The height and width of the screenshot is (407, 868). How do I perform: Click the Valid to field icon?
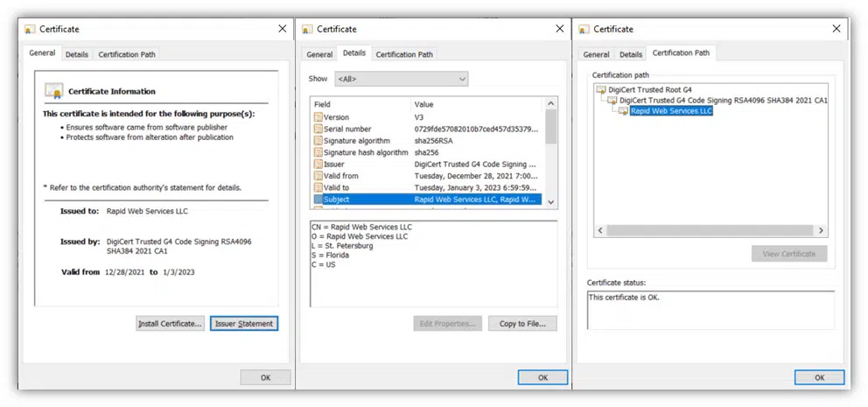pos(318,187)
